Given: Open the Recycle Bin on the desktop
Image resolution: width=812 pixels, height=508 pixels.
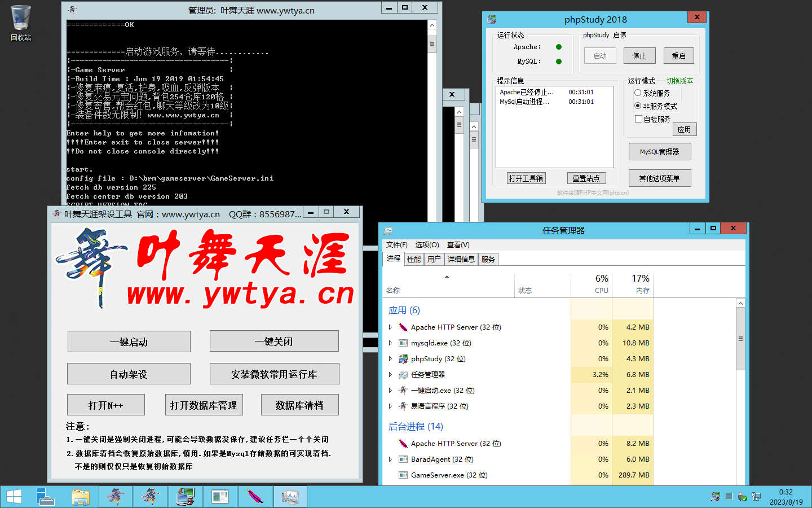Looking at the screenshot, I should [x=21, y=23].
